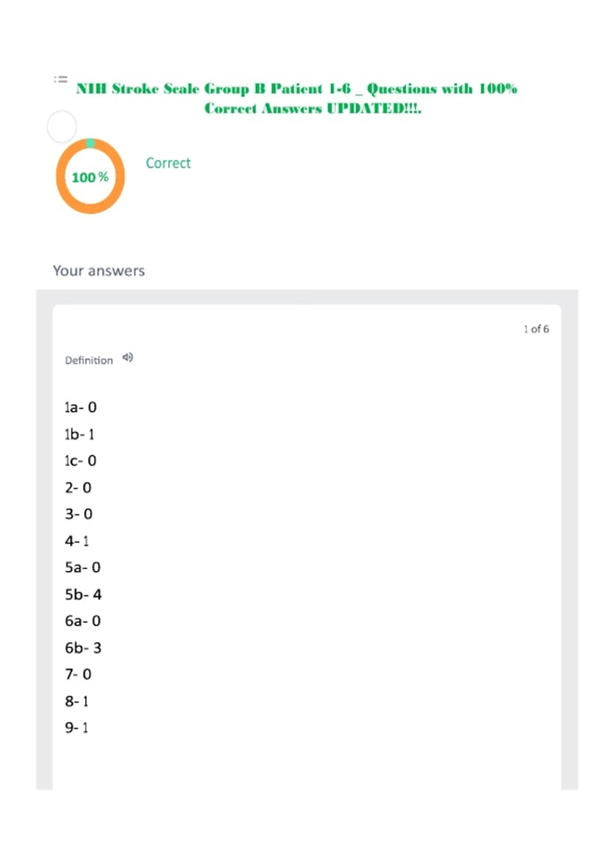
Task: Select the answer line 7- 0
Action: (78, 674)
